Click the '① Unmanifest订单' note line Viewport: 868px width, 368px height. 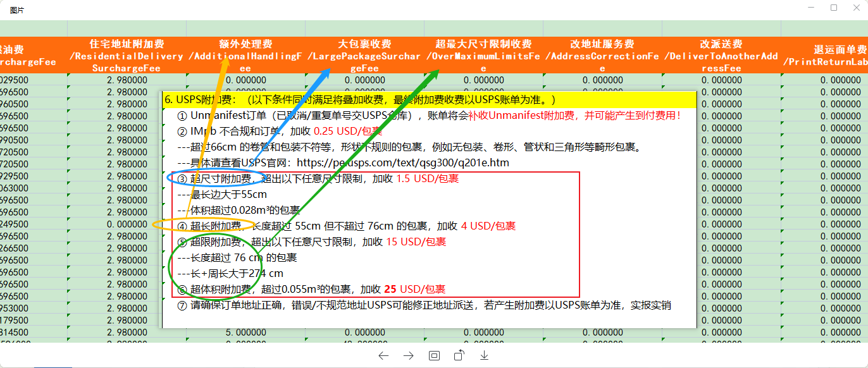[x=429, y=116]
